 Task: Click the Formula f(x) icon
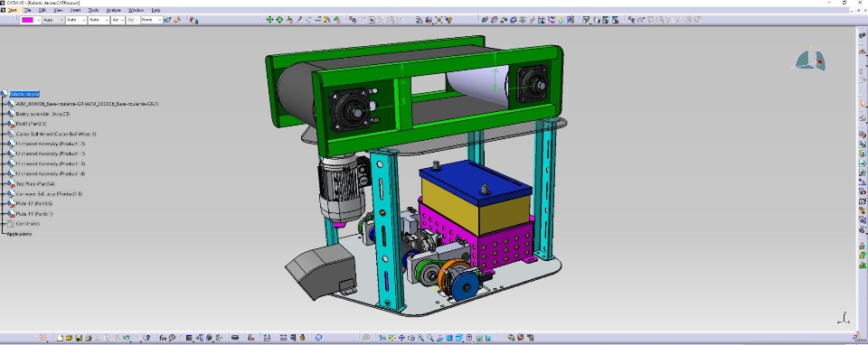click(163, 337)
